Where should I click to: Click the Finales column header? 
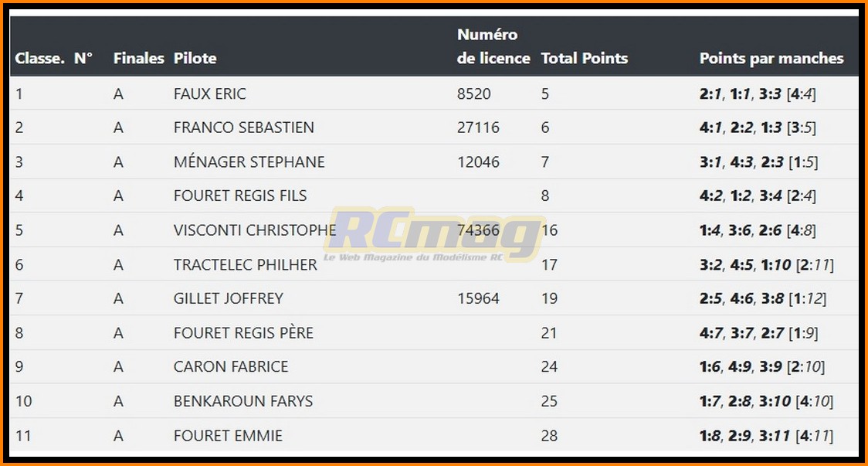tap(138, 58)
